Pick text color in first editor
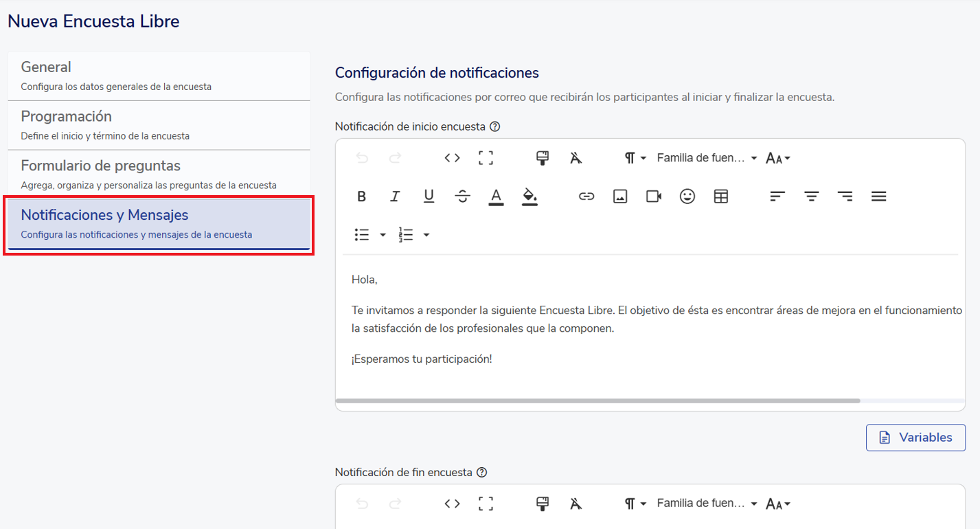Screen dimensions: 980x529 (x=496, y=197)
